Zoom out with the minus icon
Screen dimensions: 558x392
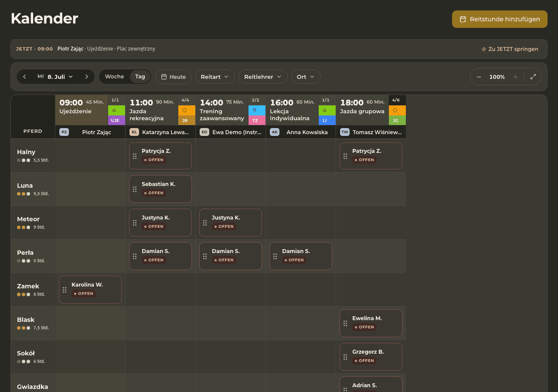(x=479, y=77)
